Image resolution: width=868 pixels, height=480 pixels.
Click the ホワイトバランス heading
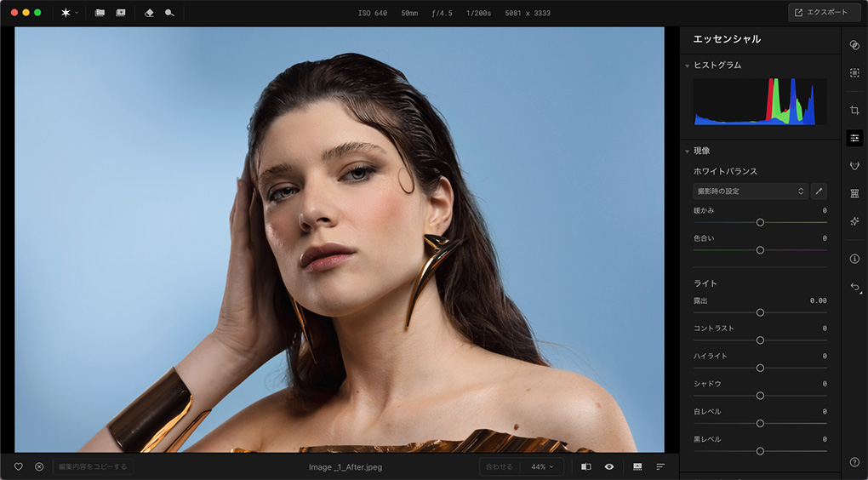(725, 172)
